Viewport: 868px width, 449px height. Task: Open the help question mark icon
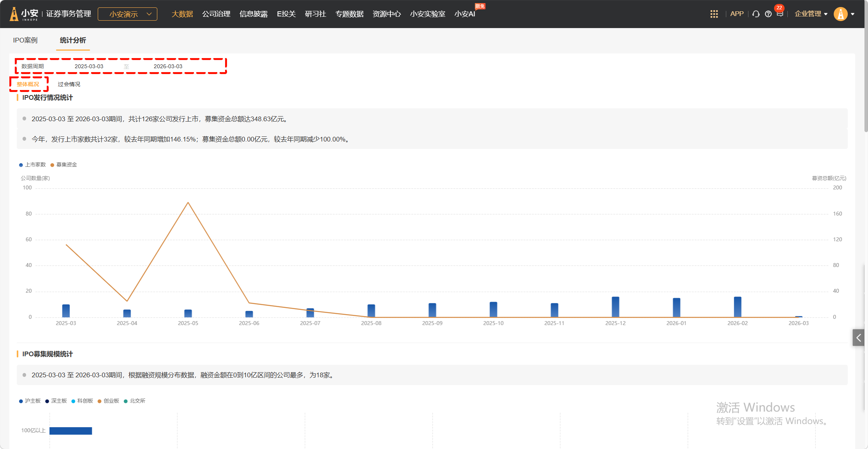point(768,14)
